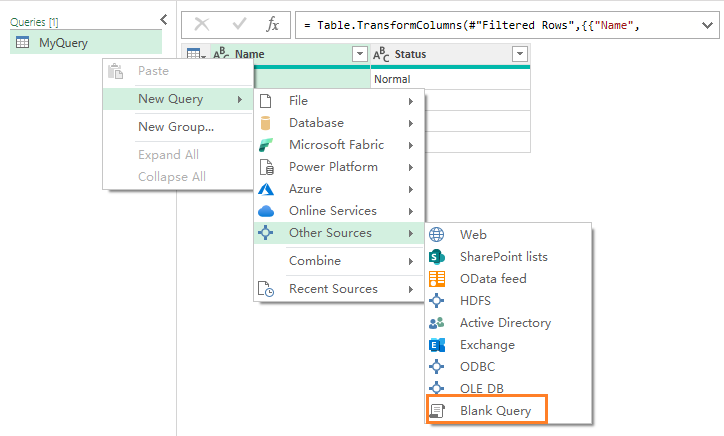Select MyQuery in the Queries list
The width and height of the screenshot is (724, 436).
63,42
